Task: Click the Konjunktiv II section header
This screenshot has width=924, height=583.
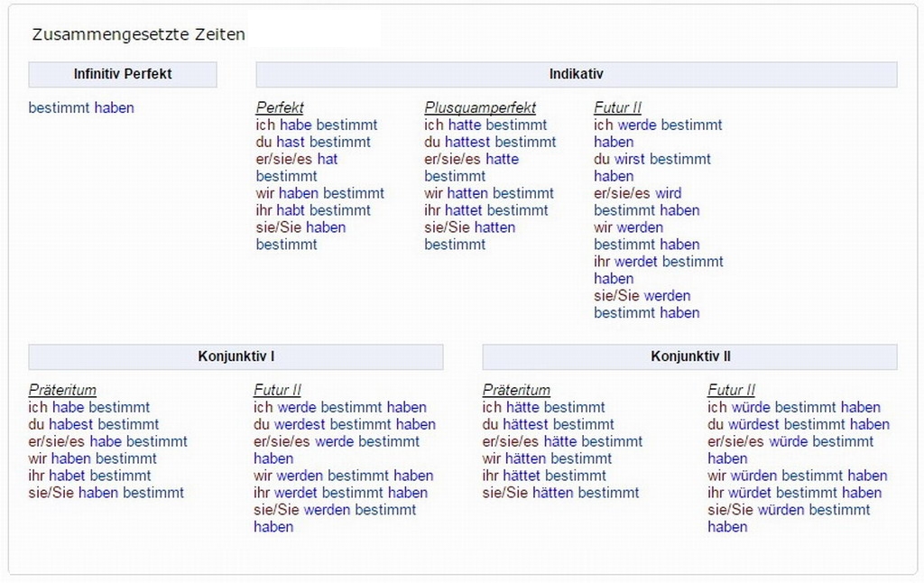Action: (x=690, y=356)
